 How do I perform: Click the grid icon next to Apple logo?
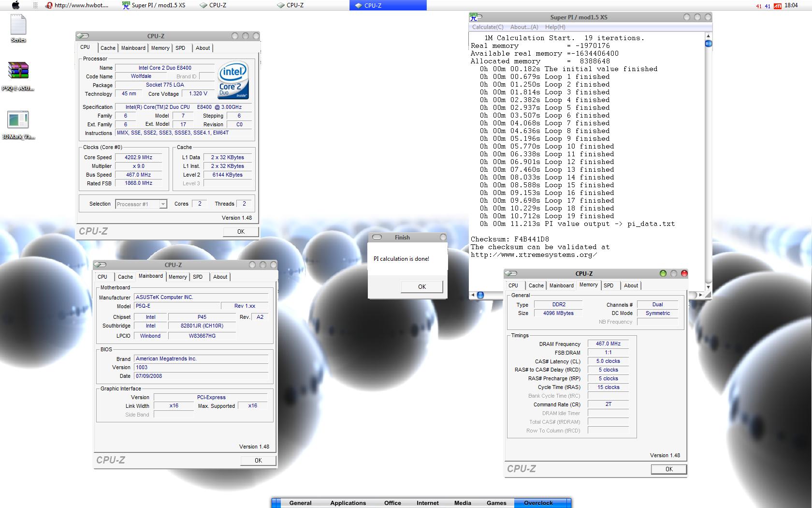click(35, 5)
